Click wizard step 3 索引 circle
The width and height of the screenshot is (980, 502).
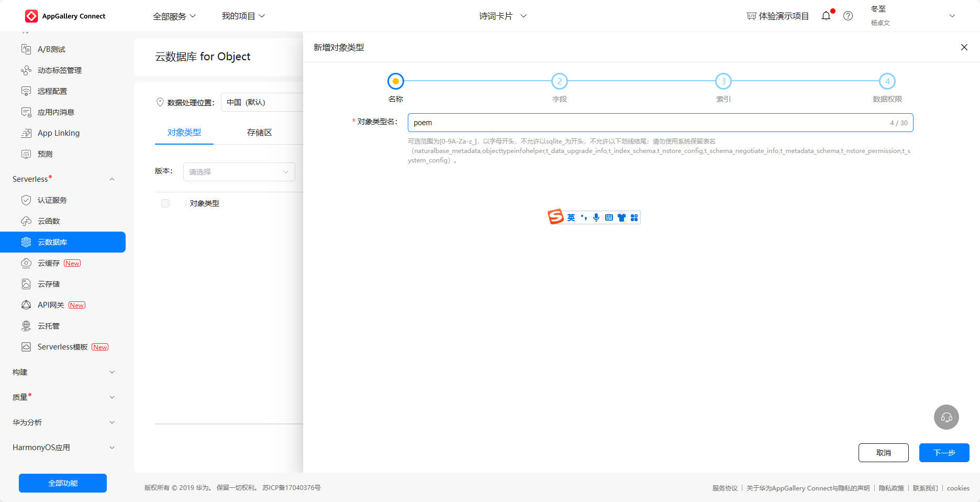tap(723, 81)
